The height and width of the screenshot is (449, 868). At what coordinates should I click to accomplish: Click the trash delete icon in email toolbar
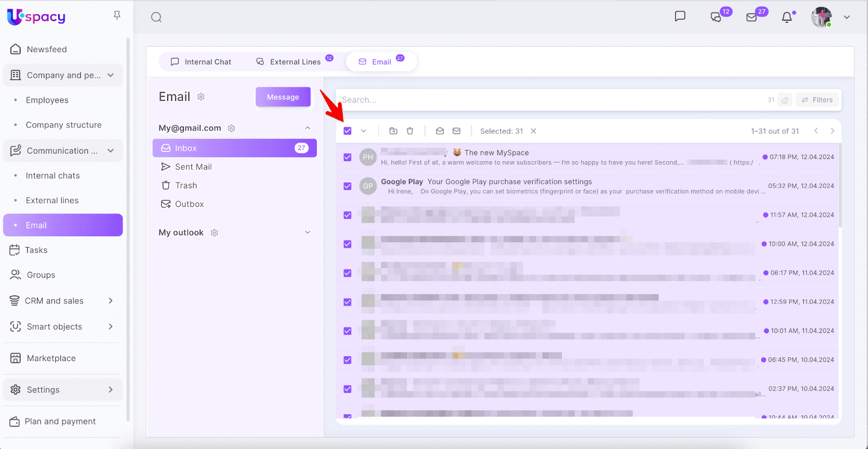(410, 131)
